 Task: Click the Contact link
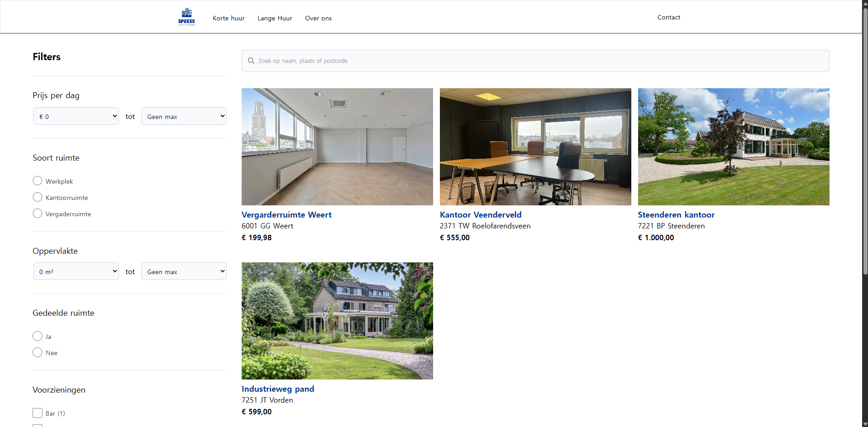point(668,17)
